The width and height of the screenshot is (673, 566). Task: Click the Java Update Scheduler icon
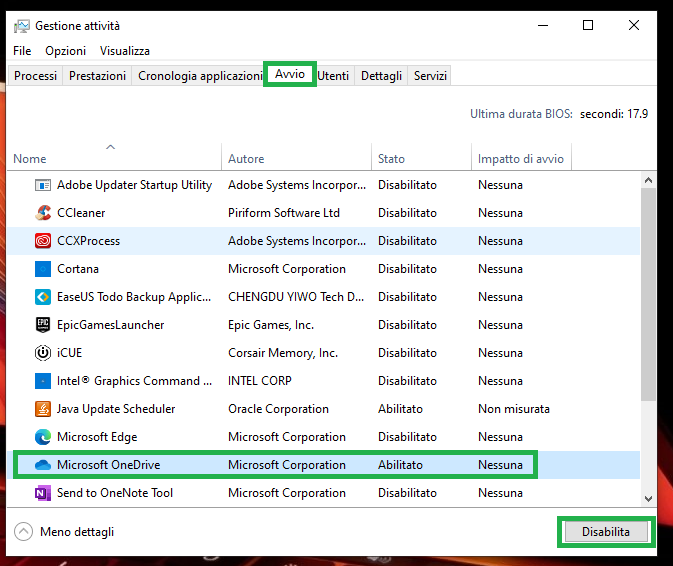click(42, 409)
